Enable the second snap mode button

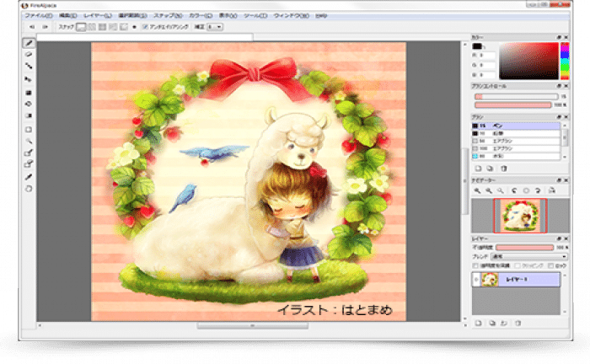92,27
